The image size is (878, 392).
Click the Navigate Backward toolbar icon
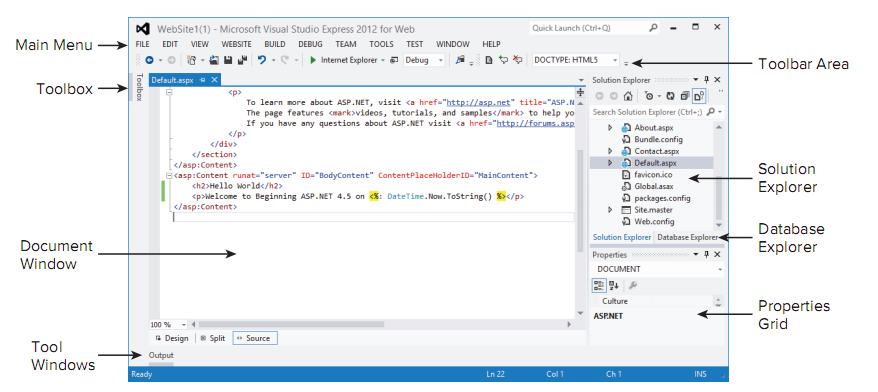150,60
